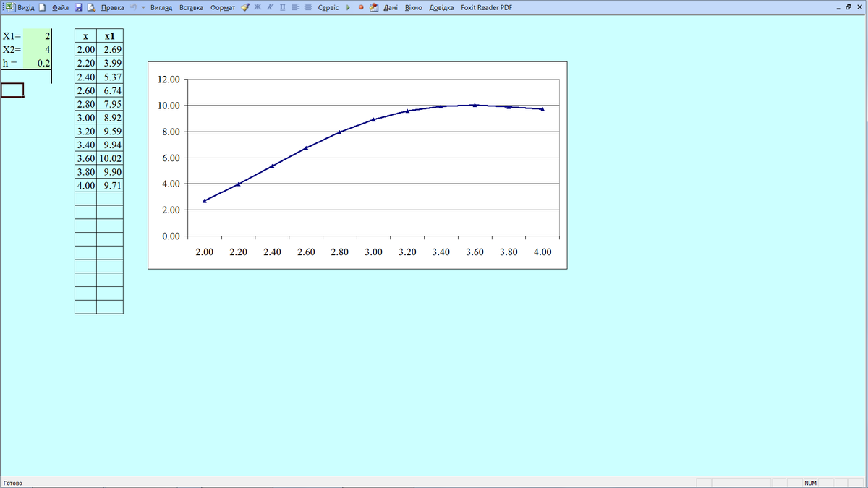Open the Вигляд menu
This screenshot has width=868, height=488.
click(162, 7)
